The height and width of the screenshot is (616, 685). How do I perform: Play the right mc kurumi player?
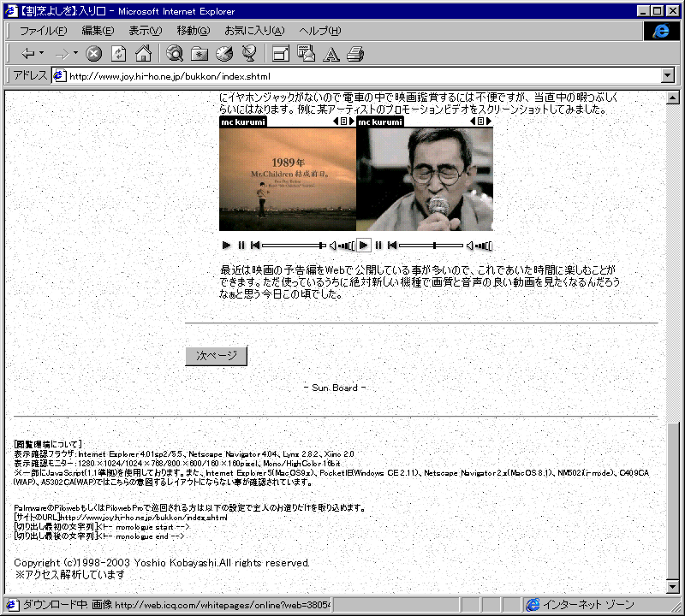pos(363,246)
